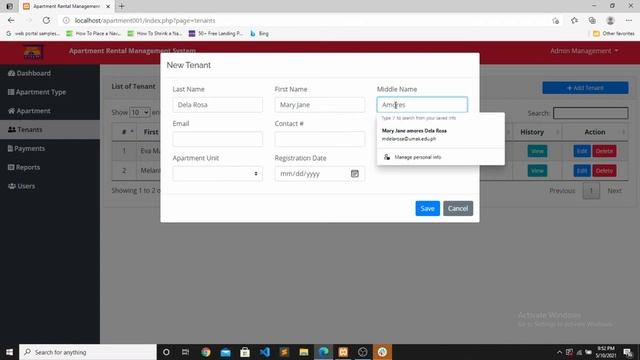Click the View button in row 2

tap(537, 171)
